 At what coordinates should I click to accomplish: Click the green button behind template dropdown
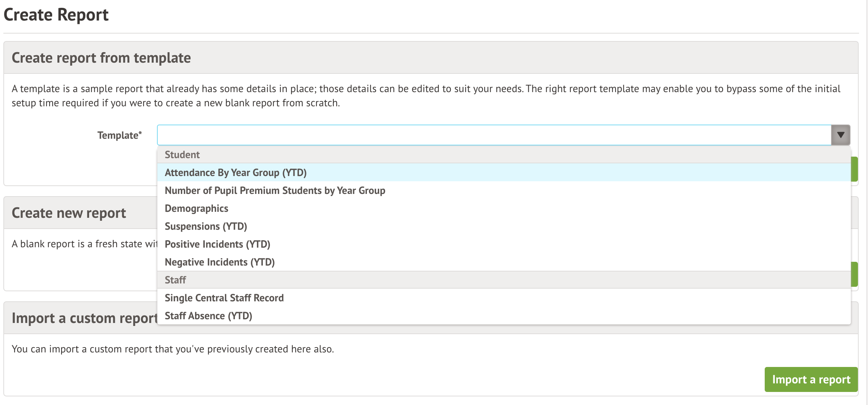pos(854,169)
